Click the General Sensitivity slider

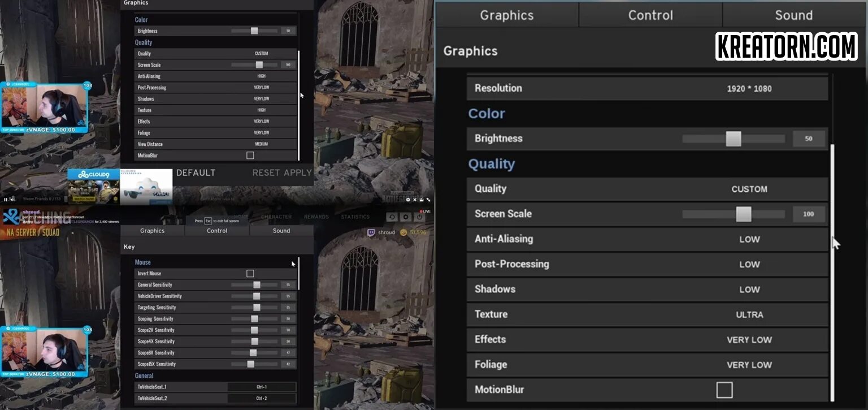254,285
